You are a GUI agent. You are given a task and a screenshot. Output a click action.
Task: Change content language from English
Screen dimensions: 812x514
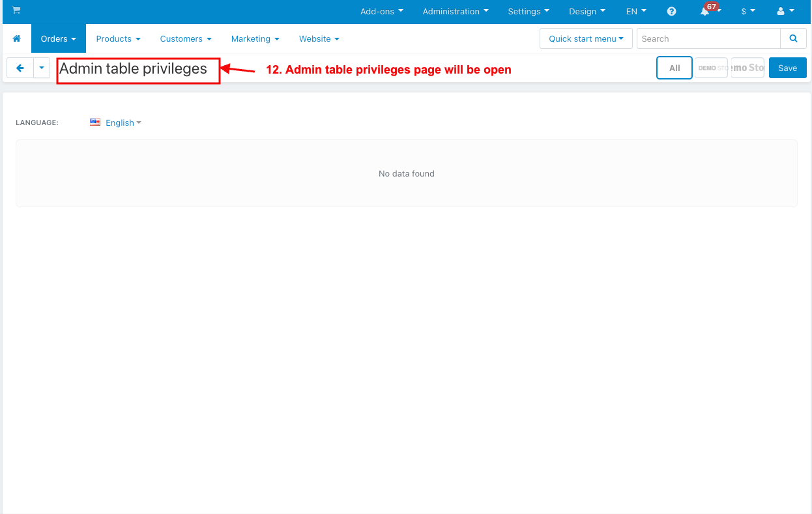(116, 122)
